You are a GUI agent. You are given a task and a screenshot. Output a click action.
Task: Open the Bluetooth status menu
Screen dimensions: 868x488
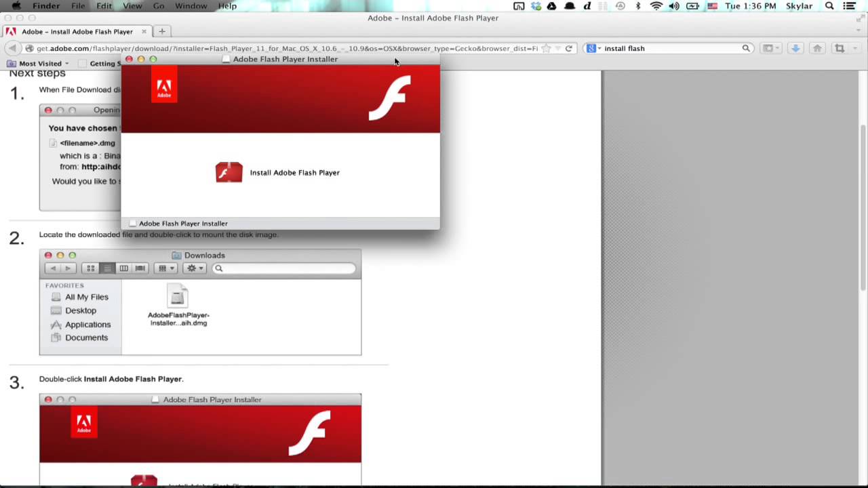[x=638, y=6]
